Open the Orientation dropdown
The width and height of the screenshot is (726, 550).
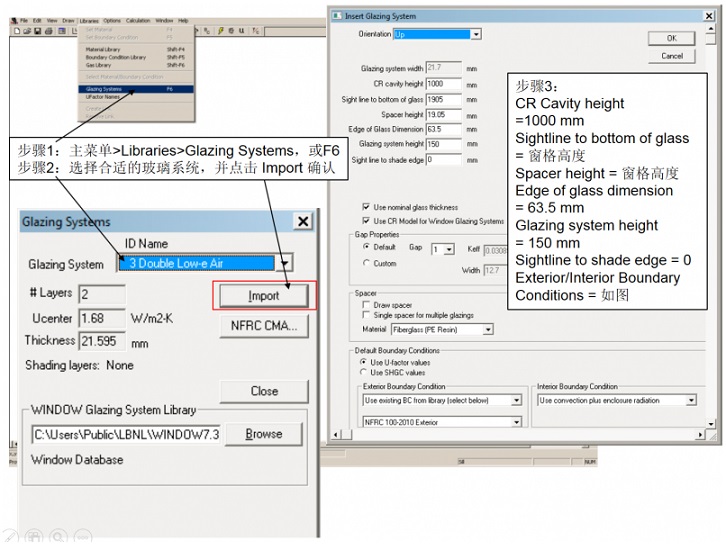(476, 34)
